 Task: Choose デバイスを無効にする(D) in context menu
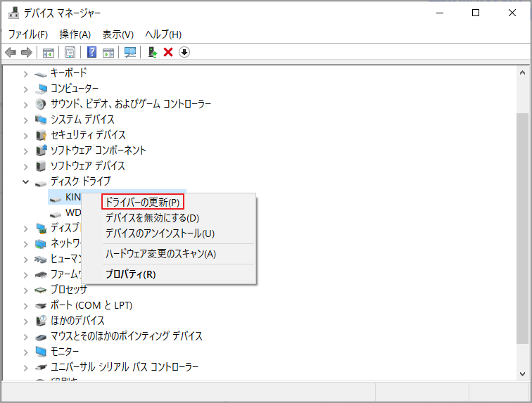point(152,218)
